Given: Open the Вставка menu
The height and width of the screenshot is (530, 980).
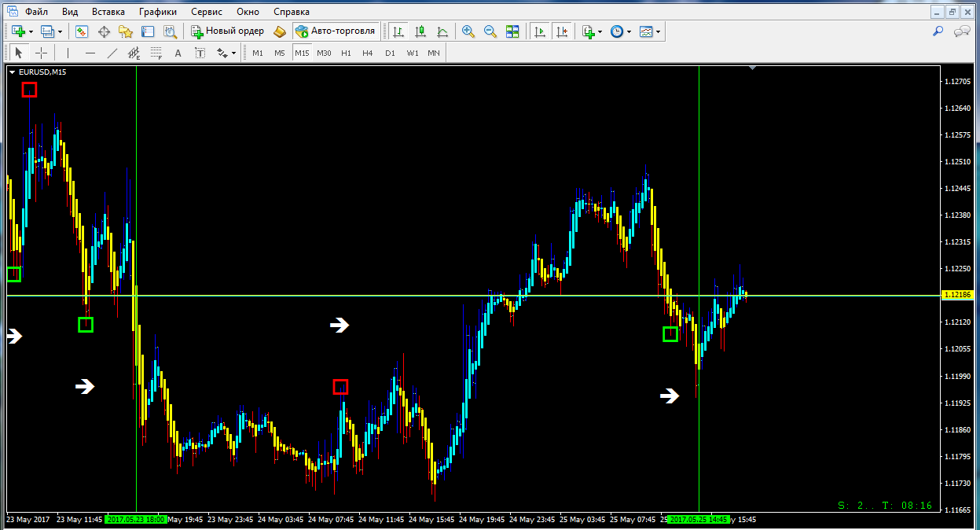Looking at the screenshot, I should [108, 12].
